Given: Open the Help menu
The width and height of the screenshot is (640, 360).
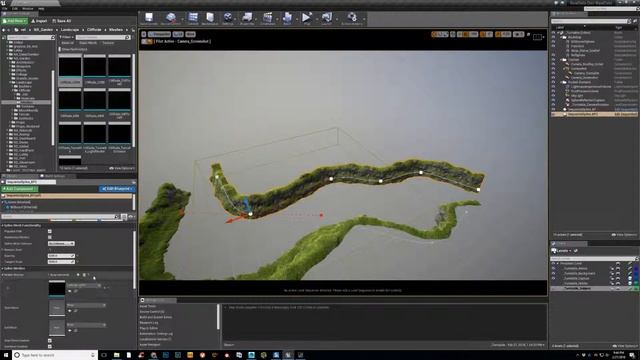Looking at the screenshot, I should 41,8.
